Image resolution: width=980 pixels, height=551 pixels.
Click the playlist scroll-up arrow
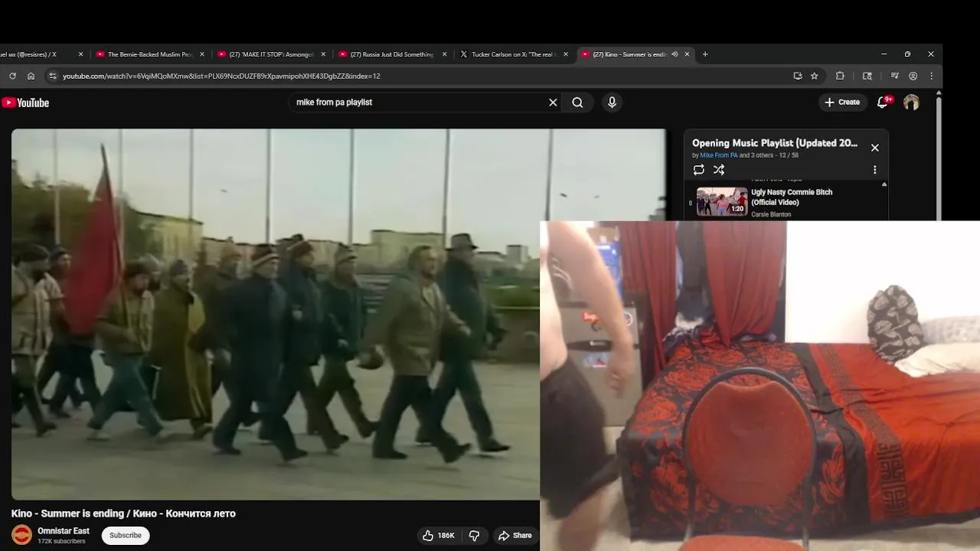[884, 184]
